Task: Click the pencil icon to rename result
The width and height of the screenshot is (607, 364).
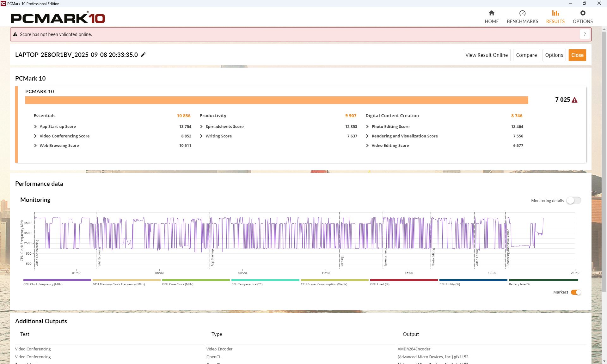Action: pos(143,55)
